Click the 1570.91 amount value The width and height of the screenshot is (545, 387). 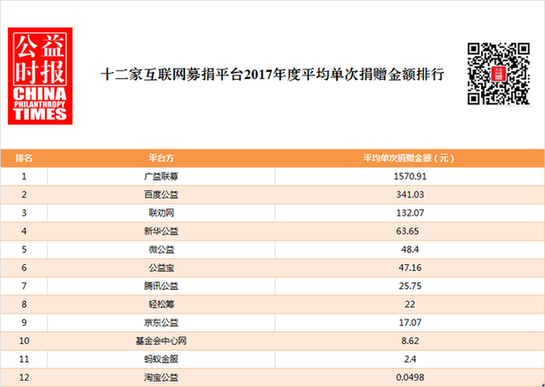click(410, 177)
